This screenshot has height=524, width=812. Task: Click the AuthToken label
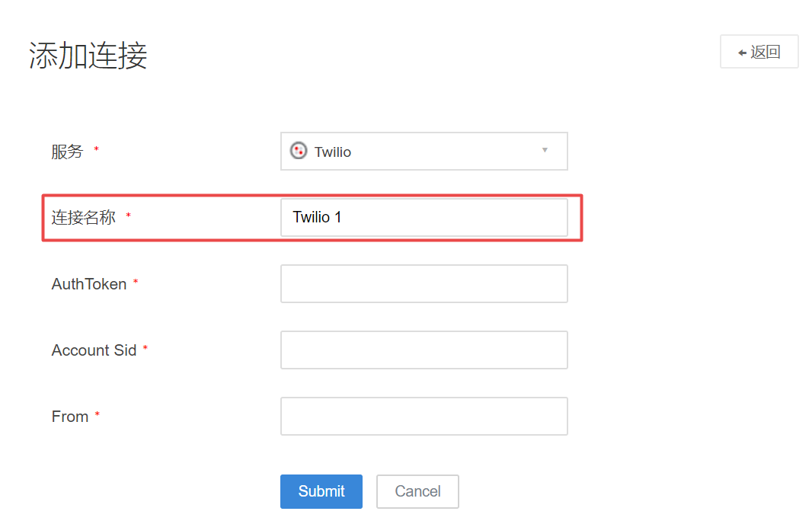pyautogui.click(x=89, y=284)
